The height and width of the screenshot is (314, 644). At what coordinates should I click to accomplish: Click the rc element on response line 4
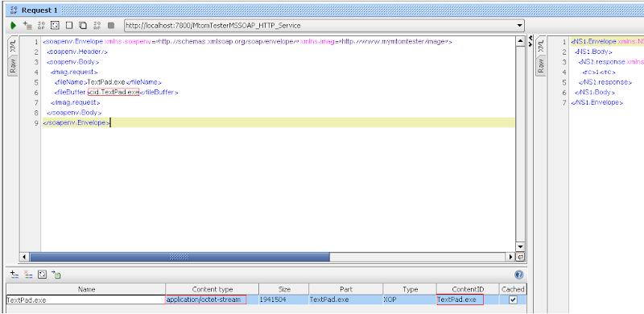tap(599, 72)
